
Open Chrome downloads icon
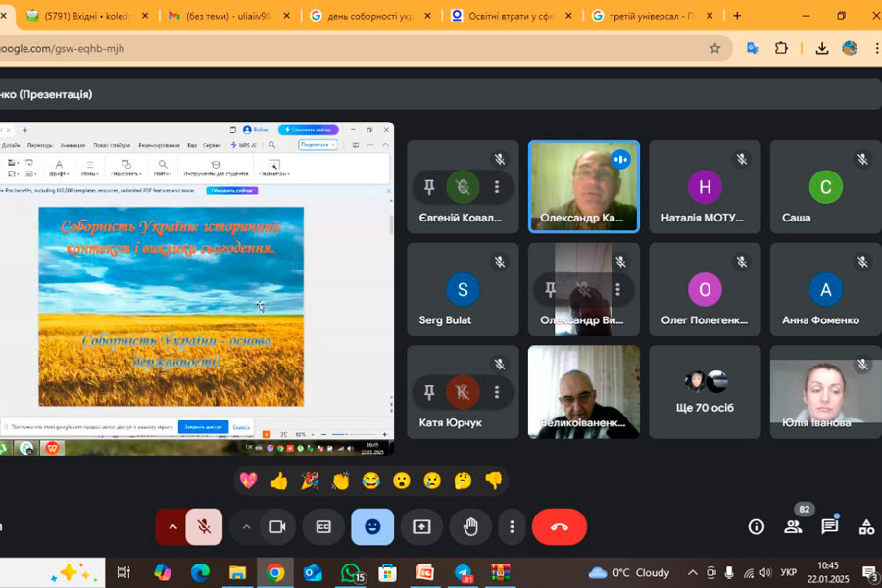click(822, 48)
